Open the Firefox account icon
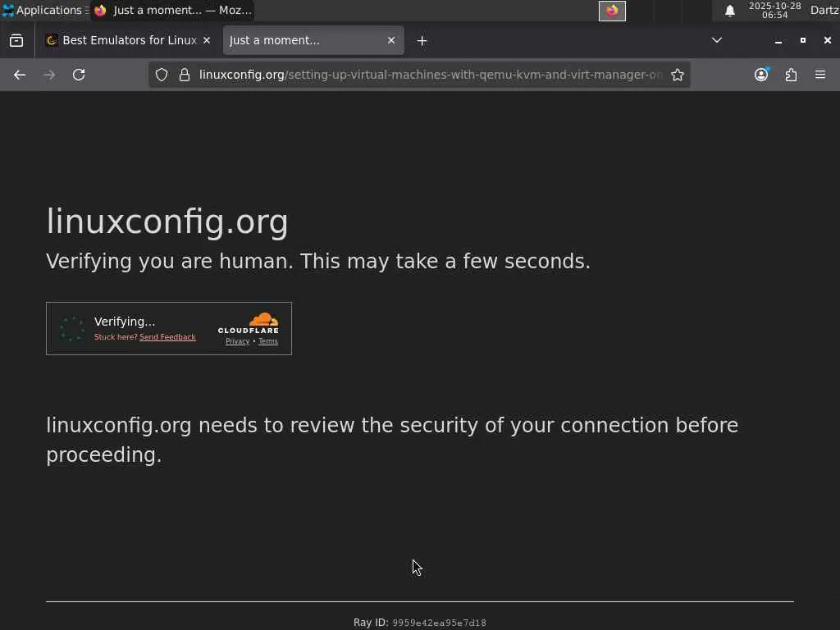This screenshot has height=630, width=840. (761, 75)
